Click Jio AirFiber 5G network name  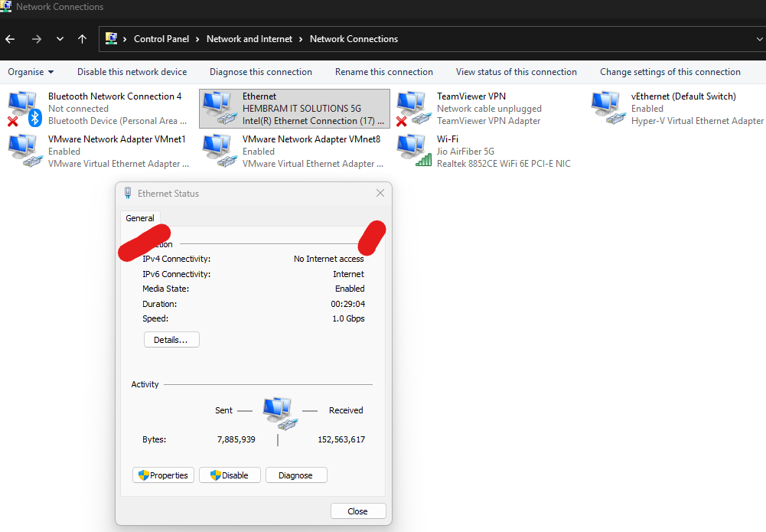click(x=465, y=152)
